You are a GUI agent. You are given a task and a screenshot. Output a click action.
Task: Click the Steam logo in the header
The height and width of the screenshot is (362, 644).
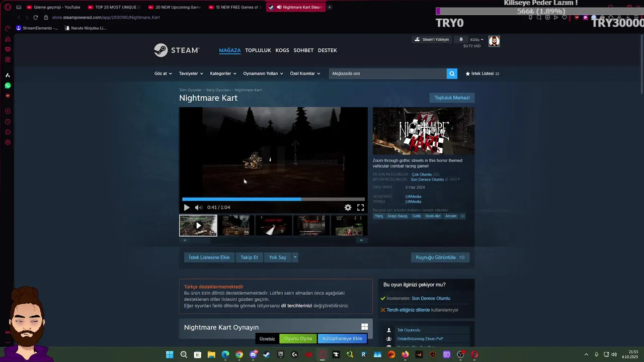coord(177,50)
